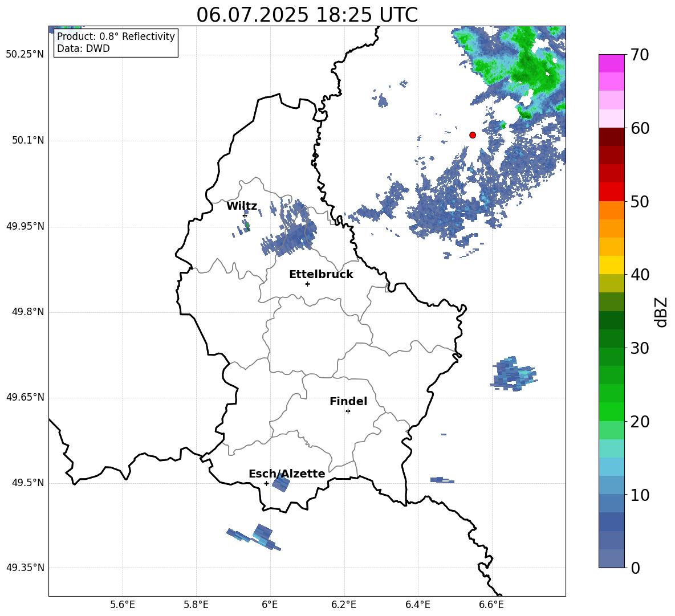675x616 pixels.
Task: Click the colorbar 20 tick label
Action: click(x=640, y=422)
